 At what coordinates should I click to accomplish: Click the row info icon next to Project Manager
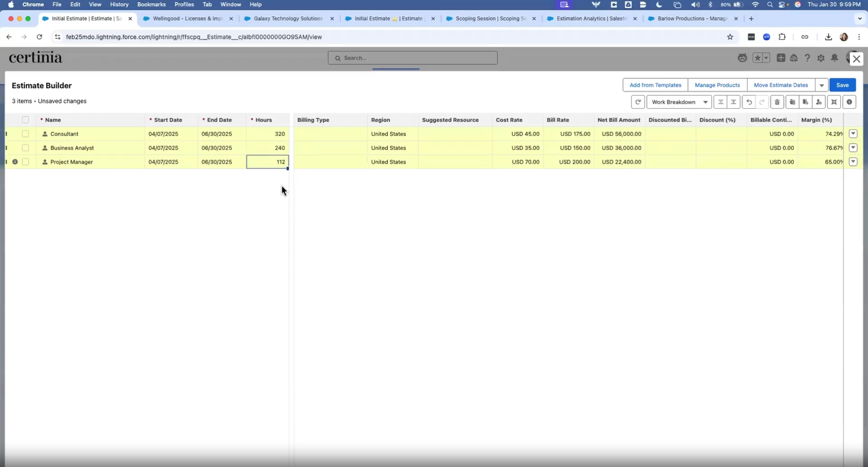coord(15,162)
